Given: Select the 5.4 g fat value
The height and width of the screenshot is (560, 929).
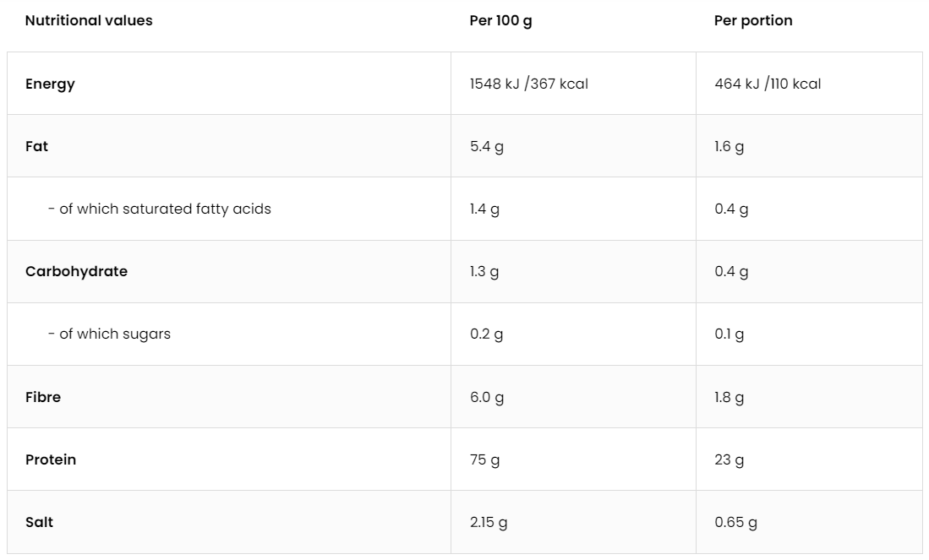Looking at the screenshot, I should (x=486, y=146).
